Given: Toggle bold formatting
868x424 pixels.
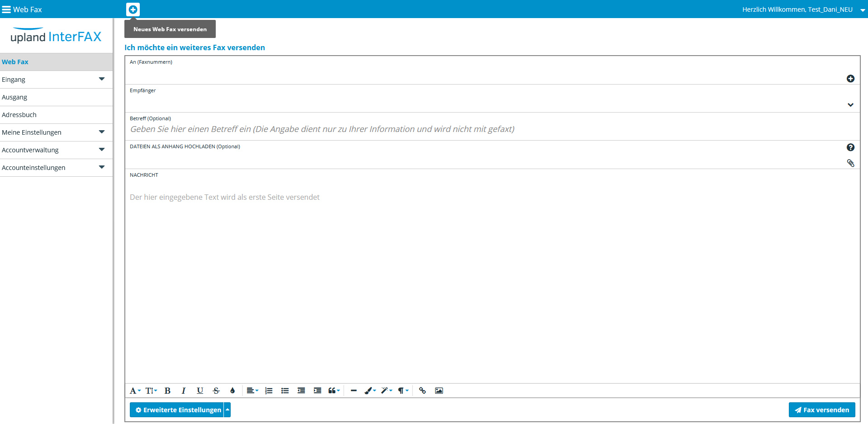Looking at the screenshot, I should coord(167,391).
